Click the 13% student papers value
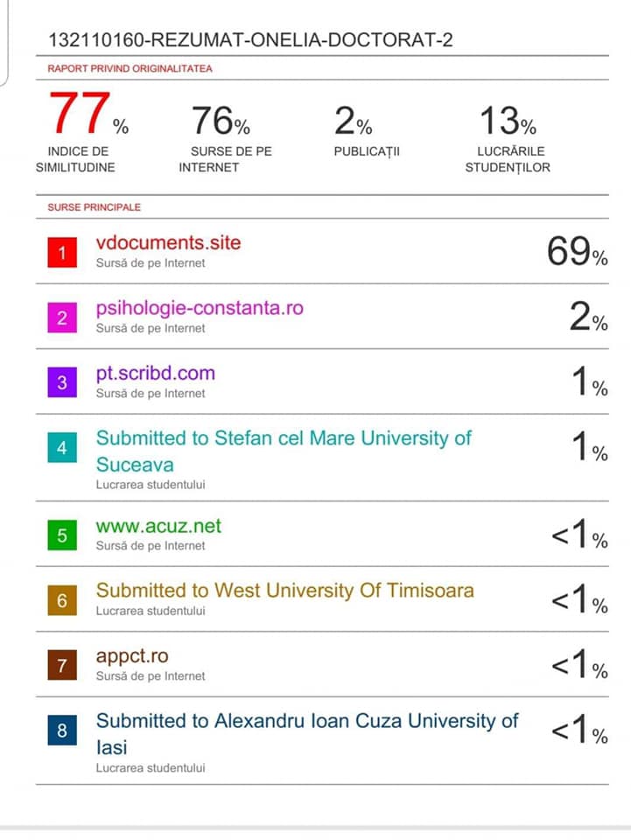The height and width of the screenshot is (840, 631). tap(508, 121)
